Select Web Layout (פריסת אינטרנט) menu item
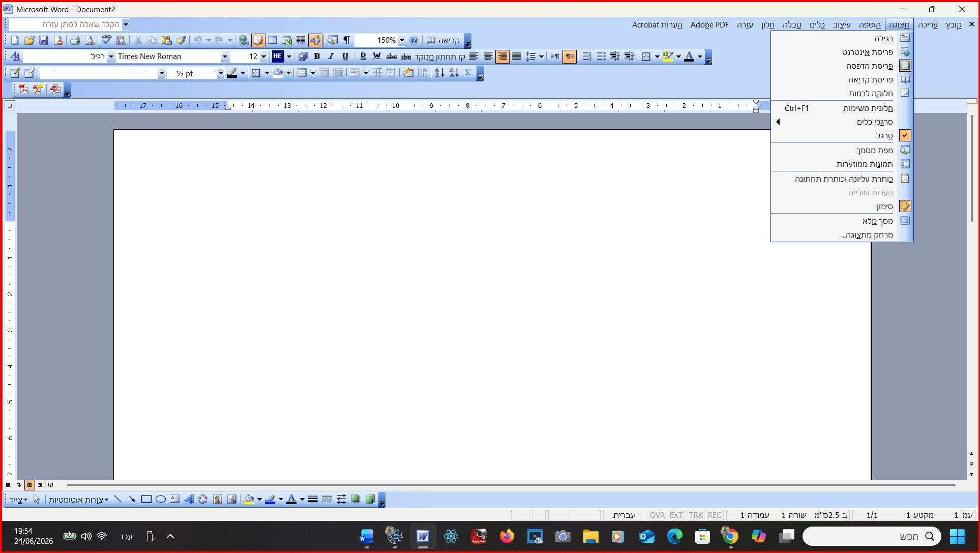980x553 pixels. pyautogui.click(x=842, y=52)
